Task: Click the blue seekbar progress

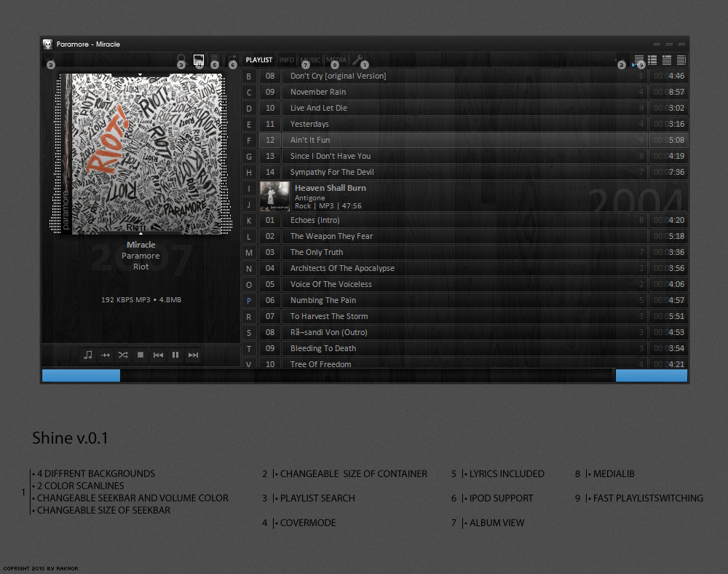Action: [x=82, y=375]
